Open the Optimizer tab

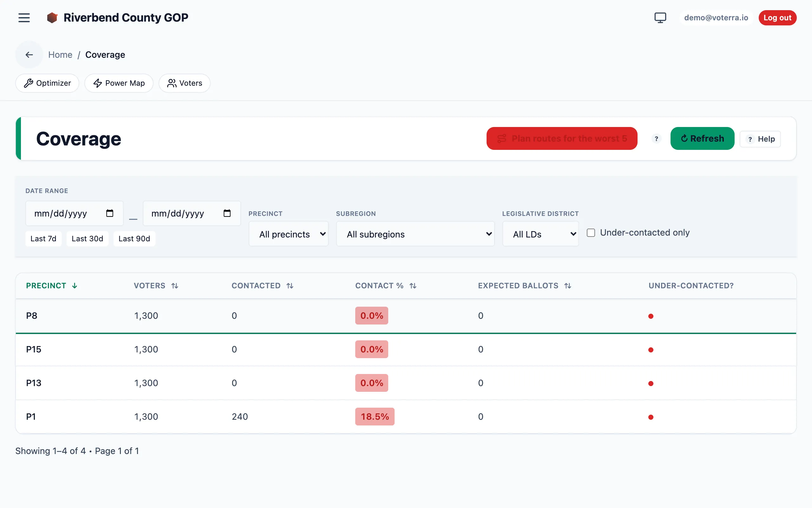pyautogui.click(x=47, y=83)
